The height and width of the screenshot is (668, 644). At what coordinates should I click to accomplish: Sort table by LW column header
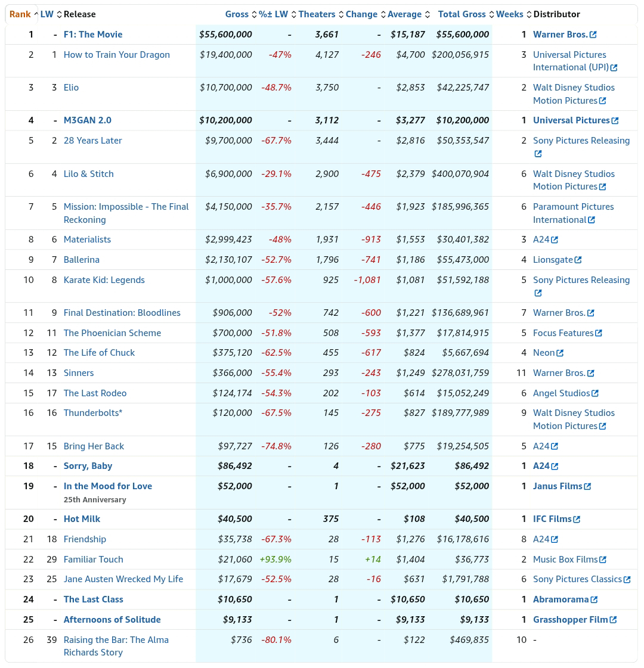(x=51, y=14)
